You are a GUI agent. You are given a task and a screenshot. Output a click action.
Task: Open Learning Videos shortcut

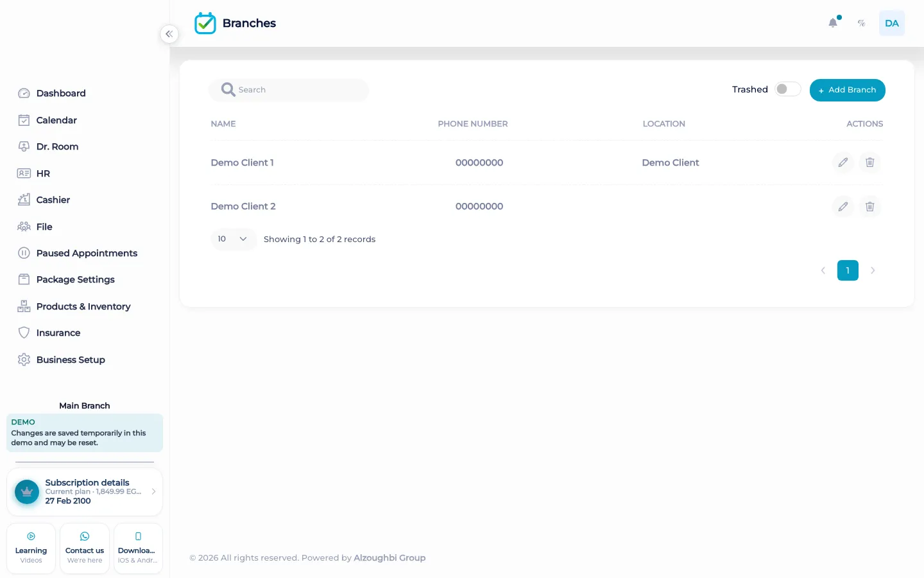pos(31,548)
